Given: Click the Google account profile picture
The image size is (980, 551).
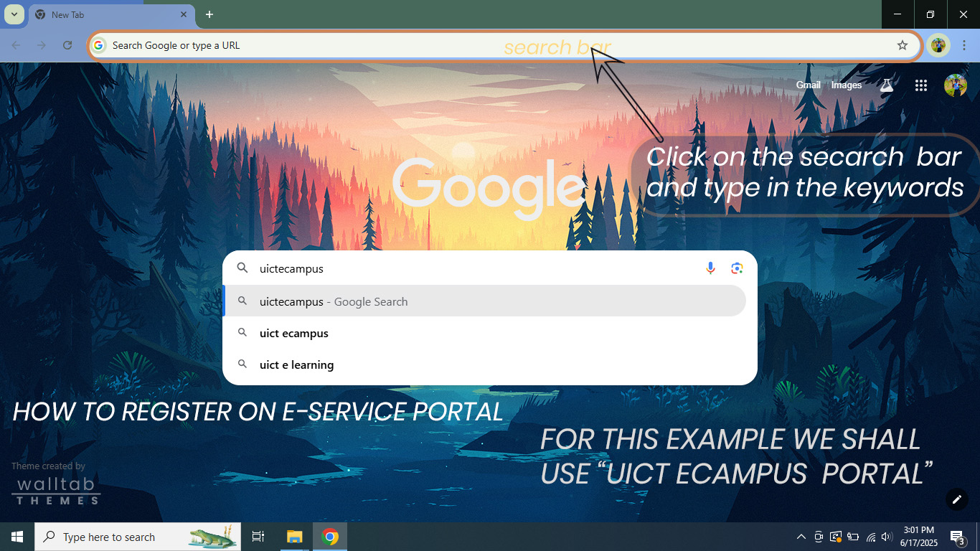Looking at the screenshot, I should pos(955,85).
